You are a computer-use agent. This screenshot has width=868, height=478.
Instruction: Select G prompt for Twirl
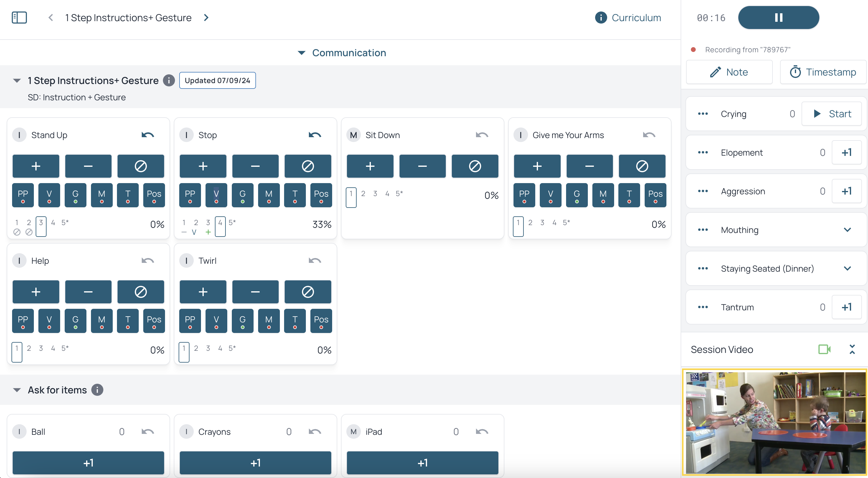(x=243, y=321)
